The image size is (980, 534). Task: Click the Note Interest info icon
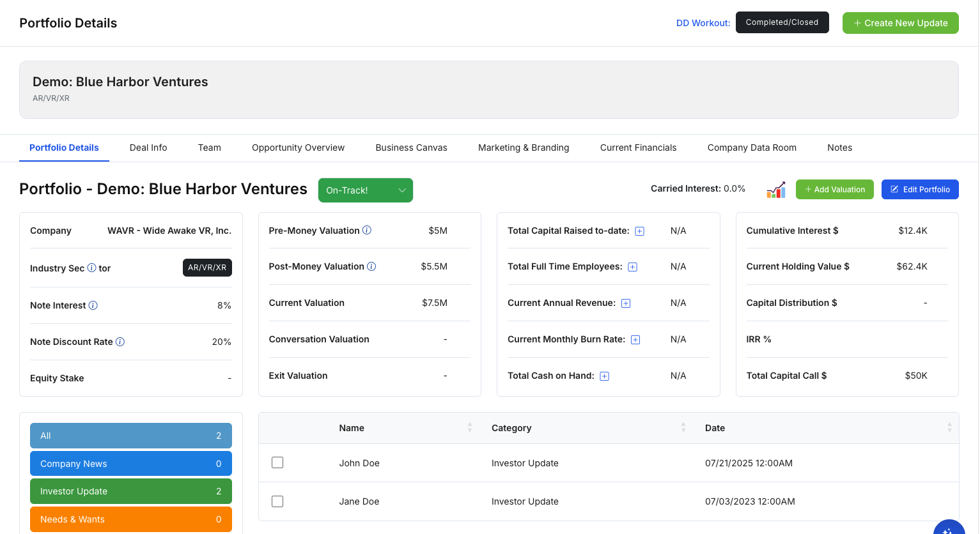click(x=93, y=305)
